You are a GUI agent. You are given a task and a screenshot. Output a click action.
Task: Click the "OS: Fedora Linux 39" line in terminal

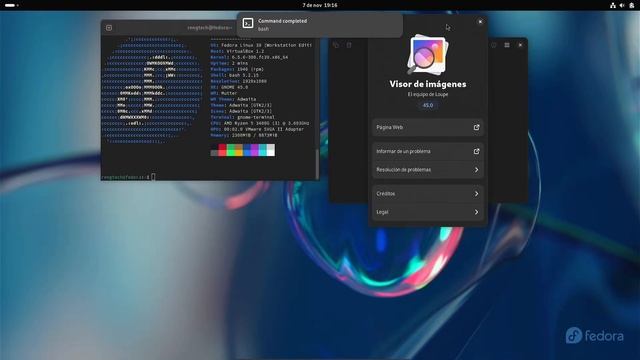(262, 45)
